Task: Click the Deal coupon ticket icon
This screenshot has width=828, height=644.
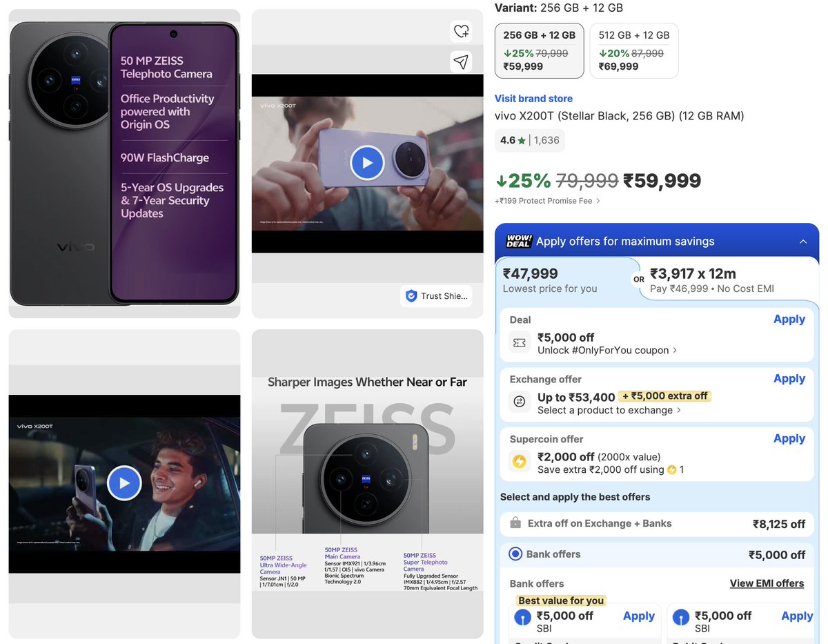Action: (x=520, y=342)
